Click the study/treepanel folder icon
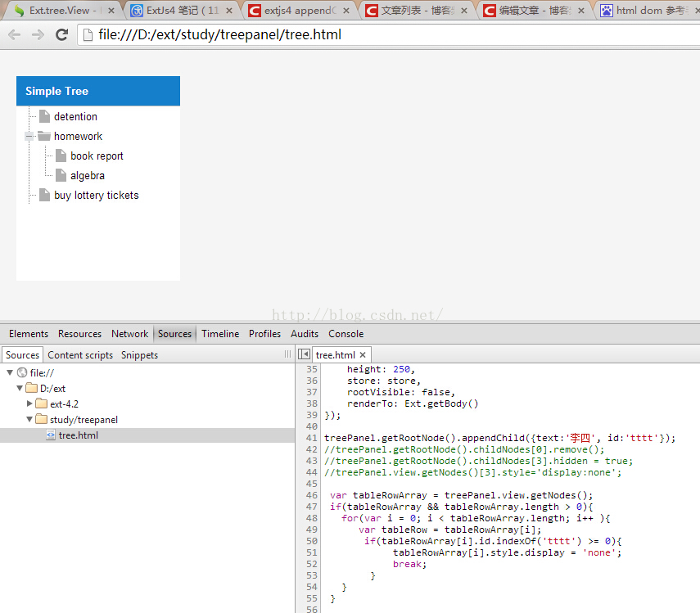Image resolution: width=700 pixels, height=613 pixels. (x=42, y=419)
